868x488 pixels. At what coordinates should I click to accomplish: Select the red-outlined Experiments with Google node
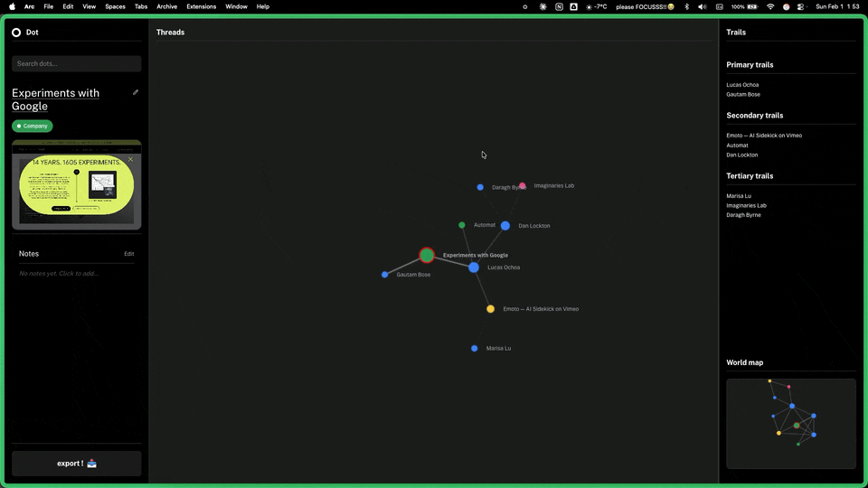427,256
